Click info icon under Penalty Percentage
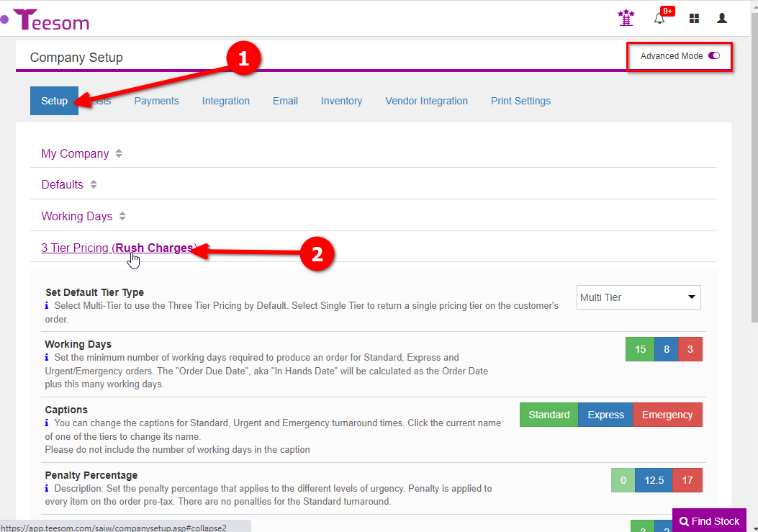The height and width of the screenshot is (532, 758). tap(47, 489)
